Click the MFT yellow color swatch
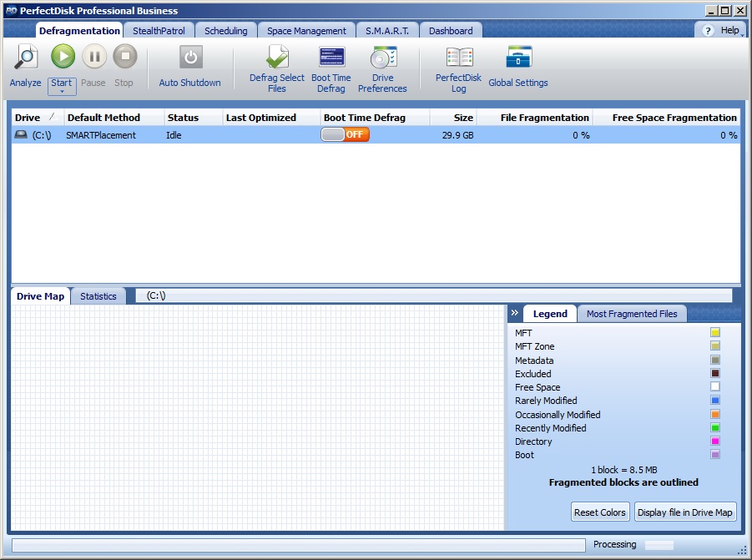Image resolution: width=752 pixels, height=560 pixels. [x=715, y=333]
